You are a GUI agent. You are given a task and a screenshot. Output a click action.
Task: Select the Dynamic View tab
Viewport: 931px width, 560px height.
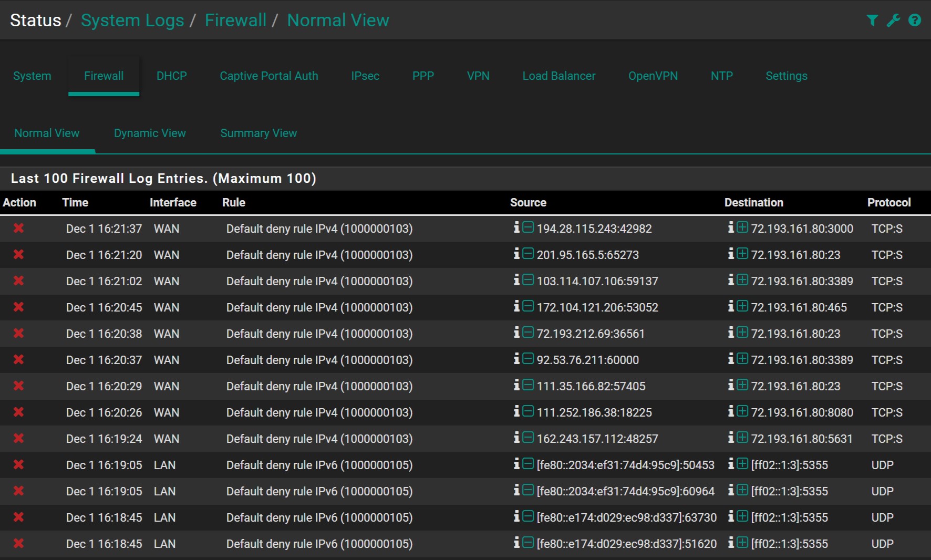pyautogui.click(x=150, y=133)
